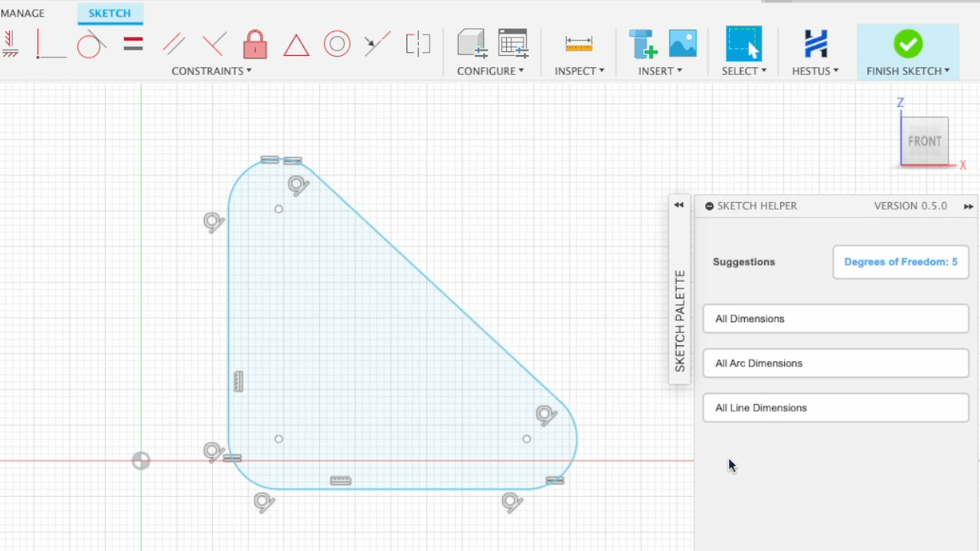
Task: Switch to the SKETCH tab
Action: click(109, 13)
